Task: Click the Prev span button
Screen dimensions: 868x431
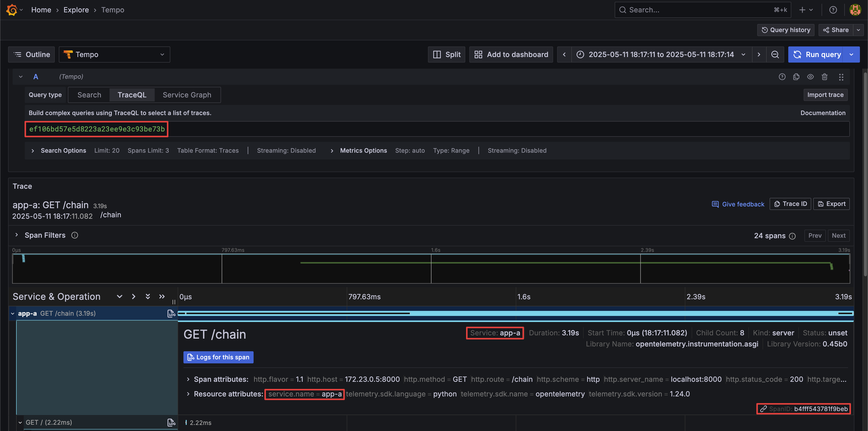Action: (815, 235)
